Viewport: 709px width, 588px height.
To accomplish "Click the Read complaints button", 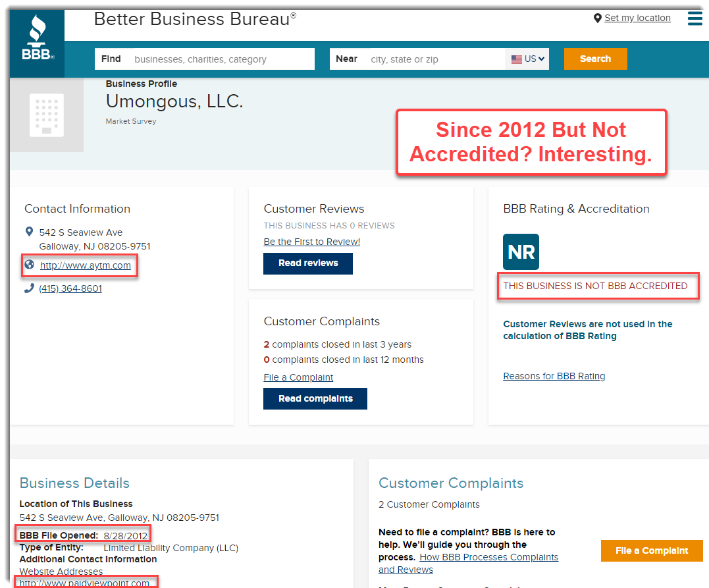I will click(x=315, y=398).
